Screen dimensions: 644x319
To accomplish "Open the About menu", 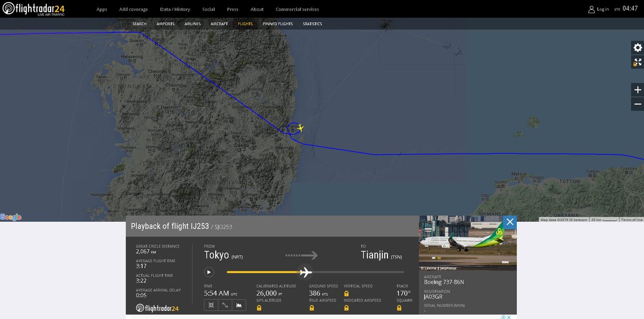I will pyautogui.click(x=257, y=9).
